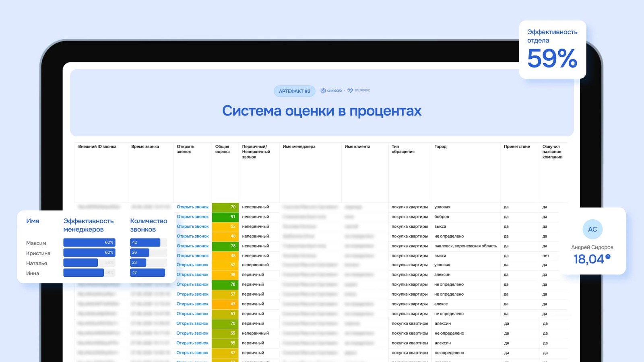
Task: Click Инна's effectiveness bar
Action: coord(84,273)
